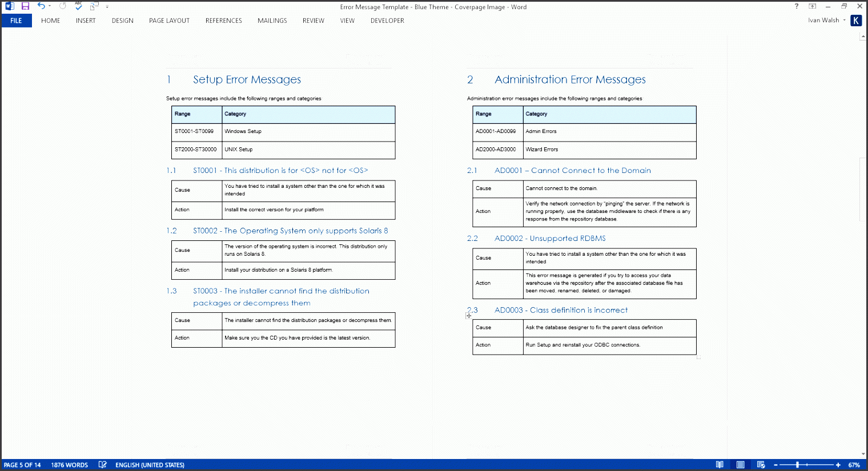Select Web Layout view in the status bar

coord(761,465)
